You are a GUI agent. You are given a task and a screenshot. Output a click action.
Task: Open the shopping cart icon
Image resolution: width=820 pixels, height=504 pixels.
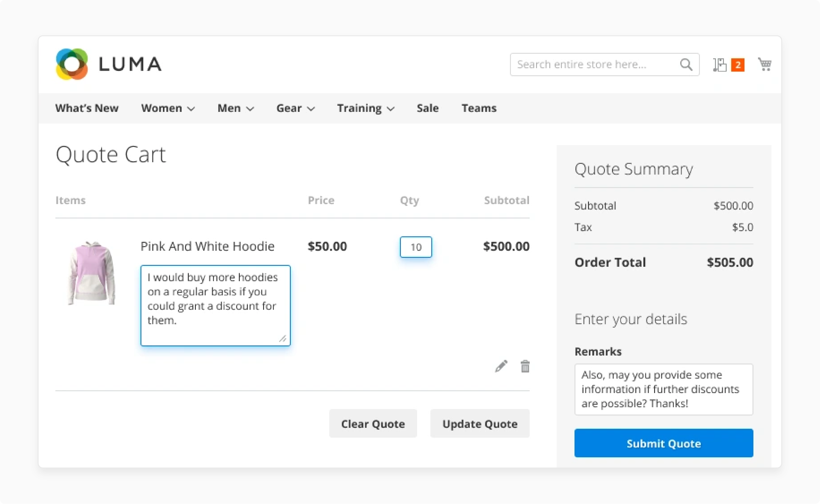(x=765, y=64)
